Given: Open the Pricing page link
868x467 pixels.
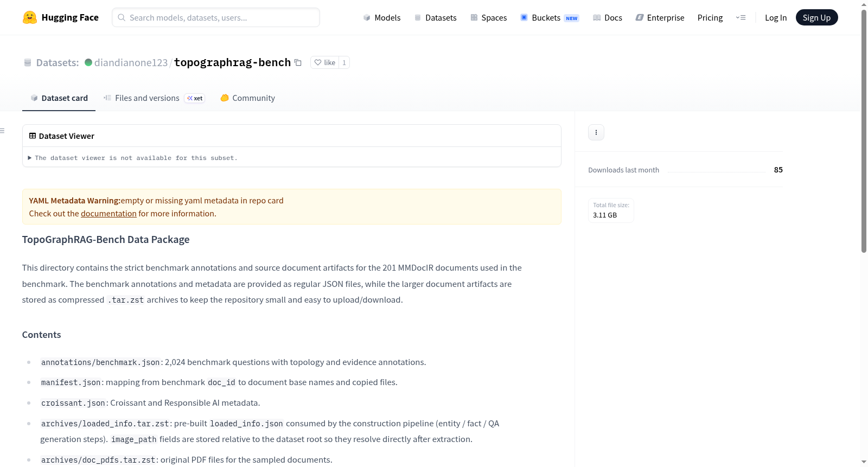Looking at the screenshot, I should click(x=710, y=17).
